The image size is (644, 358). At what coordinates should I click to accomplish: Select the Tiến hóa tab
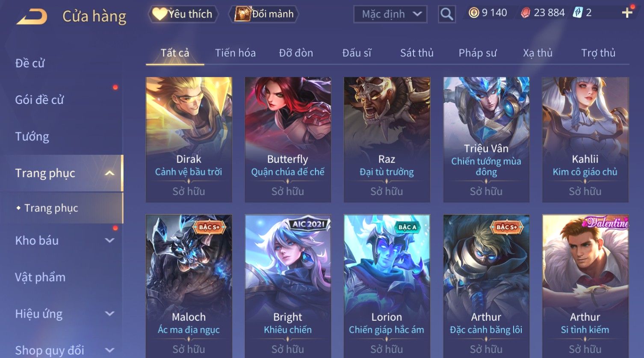235,53
